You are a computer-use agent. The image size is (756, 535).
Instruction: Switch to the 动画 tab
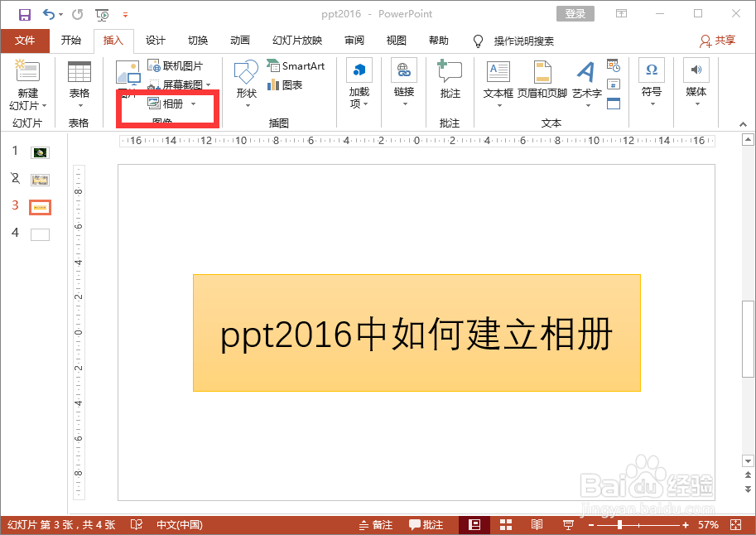239,41
